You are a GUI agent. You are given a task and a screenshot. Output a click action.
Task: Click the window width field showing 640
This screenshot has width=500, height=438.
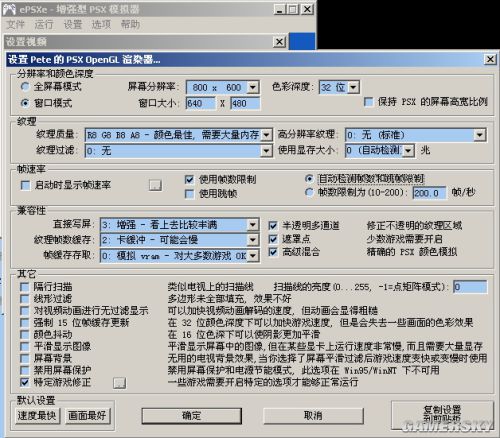(200, 103)
